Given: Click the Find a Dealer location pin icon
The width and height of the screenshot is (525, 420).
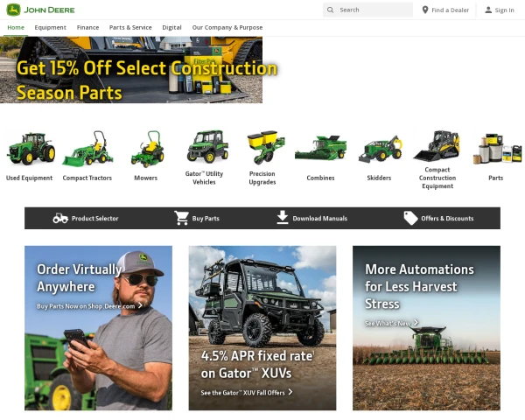Looking at the screenshot, I should click(x=425, y=10).
